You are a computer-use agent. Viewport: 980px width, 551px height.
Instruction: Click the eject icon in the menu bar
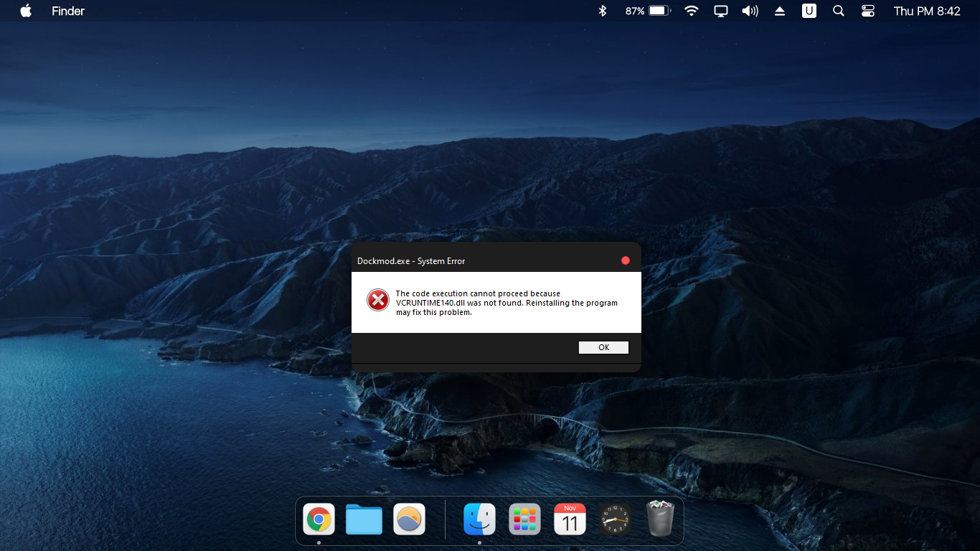(x=779, y=11)
